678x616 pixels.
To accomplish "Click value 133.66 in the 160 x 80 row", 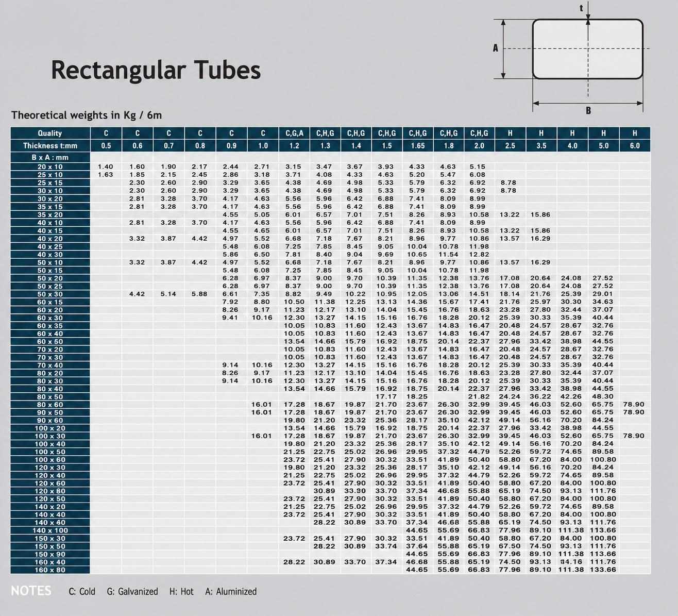I will [603, 570].
